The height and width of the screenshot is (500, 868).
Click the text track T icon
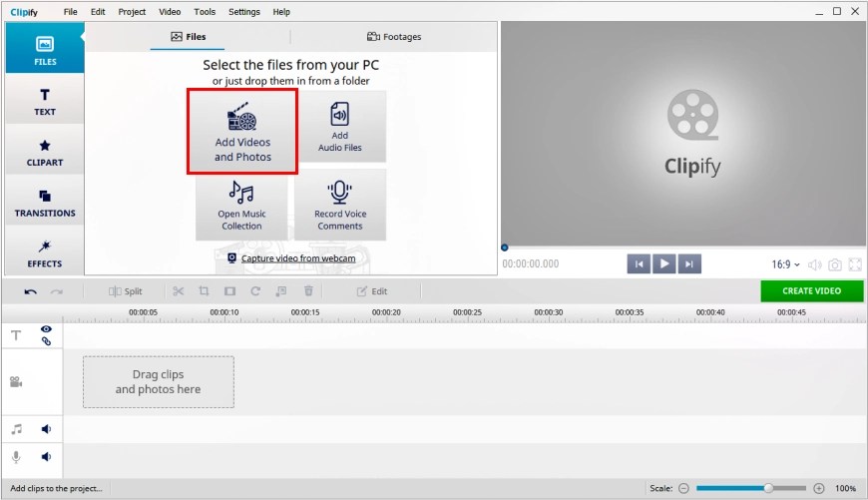click(16, 335)
